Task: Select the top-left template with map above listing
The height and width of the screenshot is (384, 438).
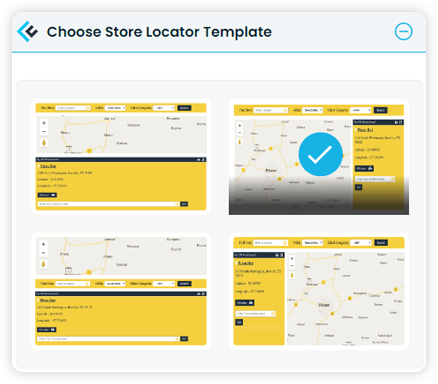Action: click(121, 156)
